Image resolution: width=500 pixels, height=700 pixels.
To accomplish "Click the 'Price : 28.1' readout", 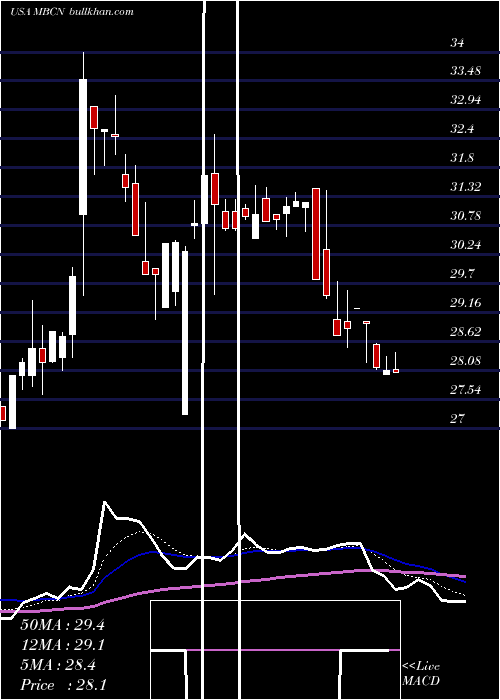I will click(63, 685).
